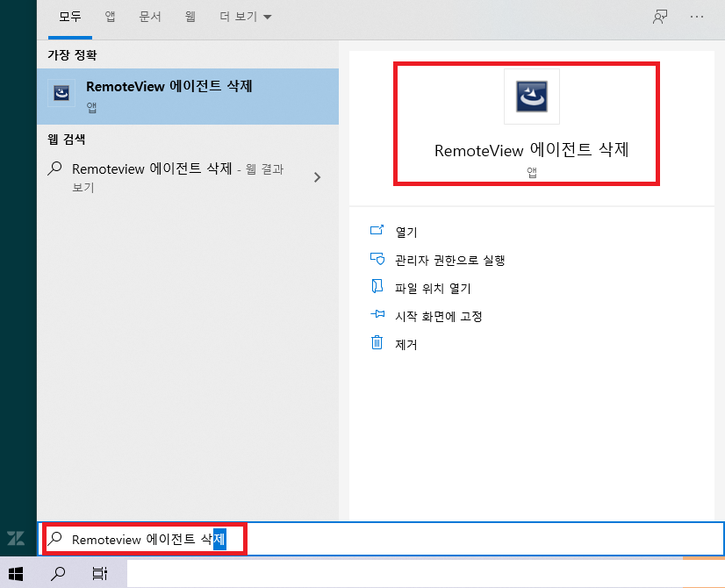The image size is (725, 588).
Task: Click the trash can icon next to 제거
Action: pyautogui.click(x=377, y=342)
